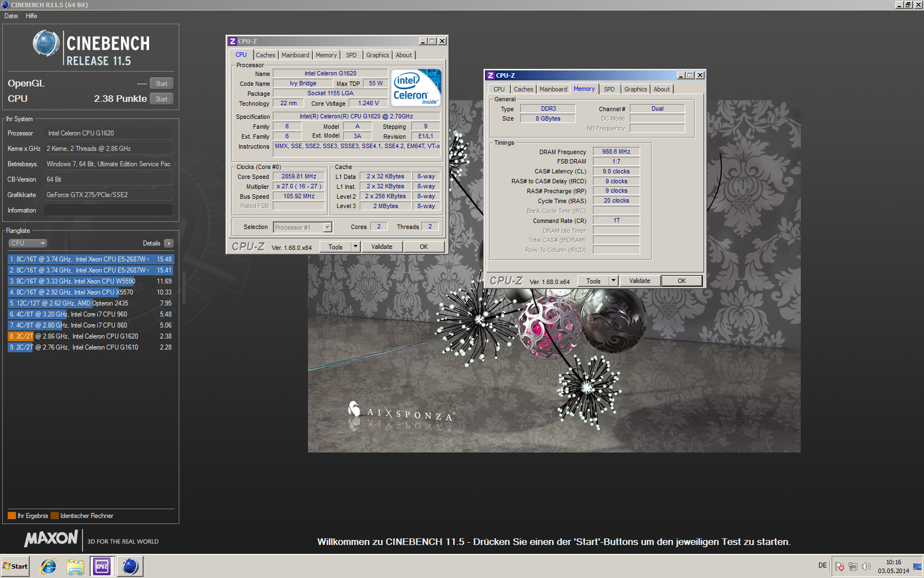Click the Identischer Rechner legend square
The image size is (924, 578).
click(x=54, y=516)
